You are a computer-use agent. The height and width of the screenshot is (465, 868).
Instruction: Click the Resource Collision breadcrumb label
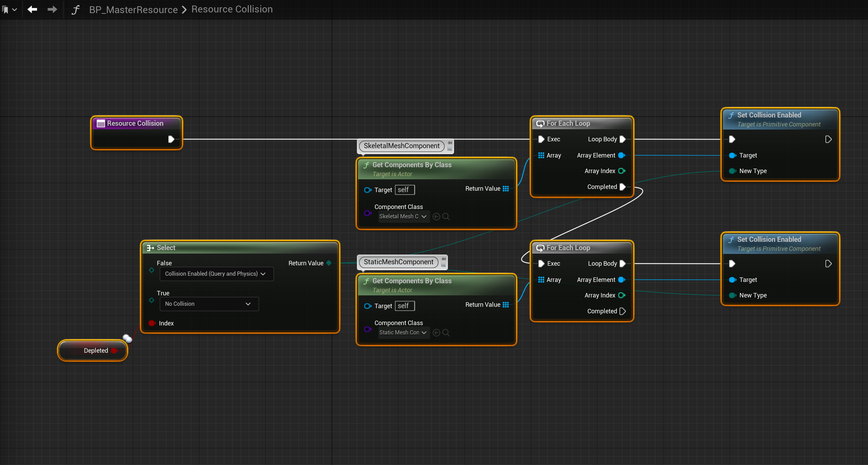(x=232, y=9)
